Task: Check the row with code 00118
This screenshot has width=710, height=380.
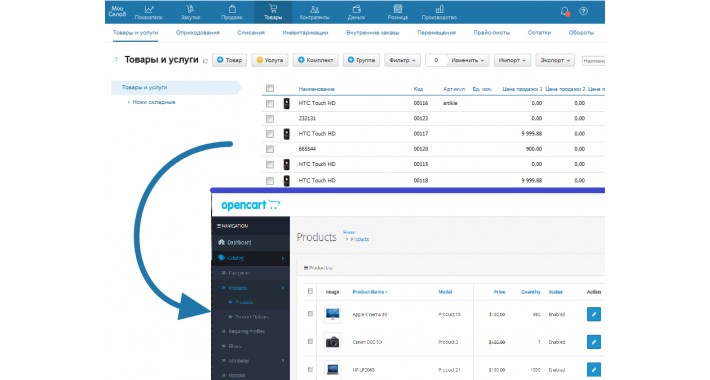Action: click(270, 181)
